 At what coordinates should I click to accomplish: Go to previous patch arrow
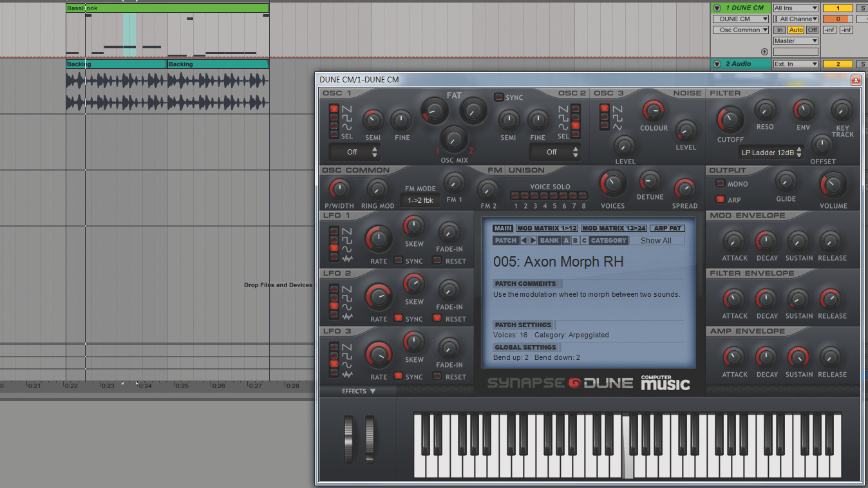pos(524,241)
